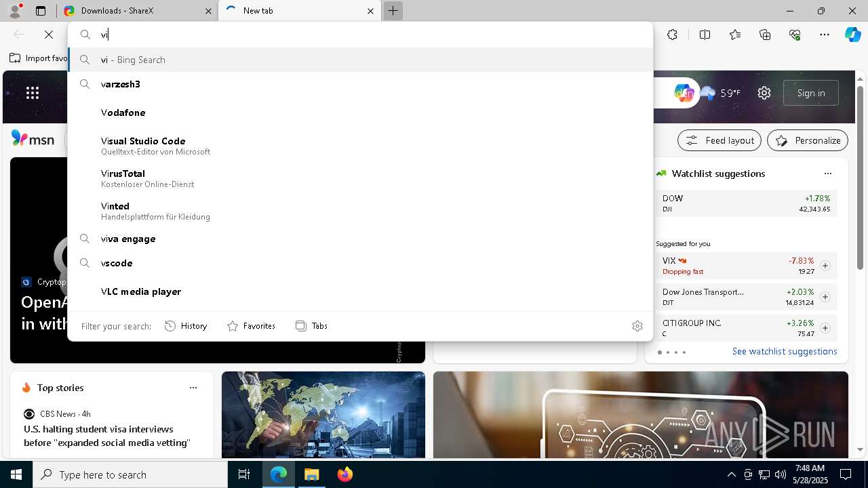Stop loading the page with the X button

point(49,35)
